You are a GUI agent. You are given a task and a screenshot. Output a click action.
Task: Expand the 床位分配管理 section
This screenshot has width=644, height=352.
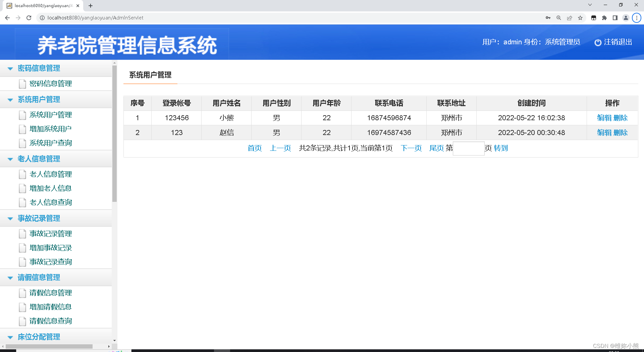(x=9, y=337)
